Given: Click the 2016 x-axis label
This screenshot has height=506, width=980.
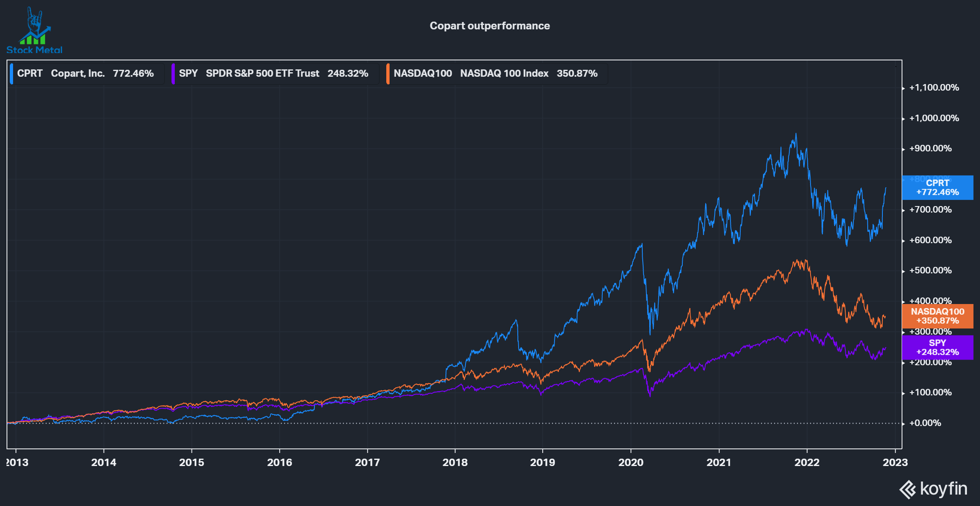Looking at the screenshot, I should pos(280,462).
